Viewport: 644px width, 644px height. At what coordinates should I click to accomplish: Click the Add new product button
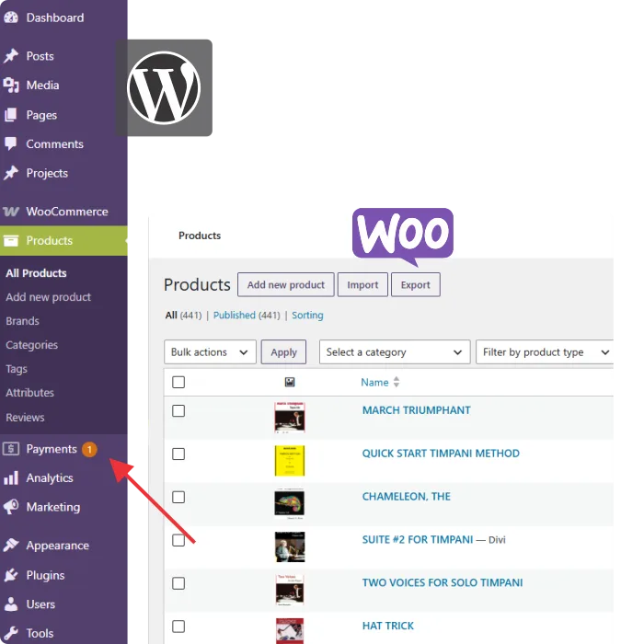[x=286, y=284]
